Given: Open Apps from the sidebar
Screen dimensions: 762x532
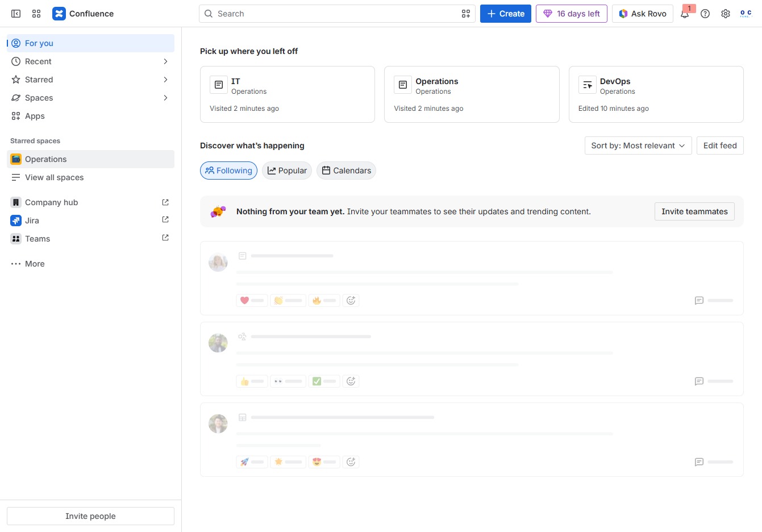Looking at the screenshot, I should coord(90,116).
